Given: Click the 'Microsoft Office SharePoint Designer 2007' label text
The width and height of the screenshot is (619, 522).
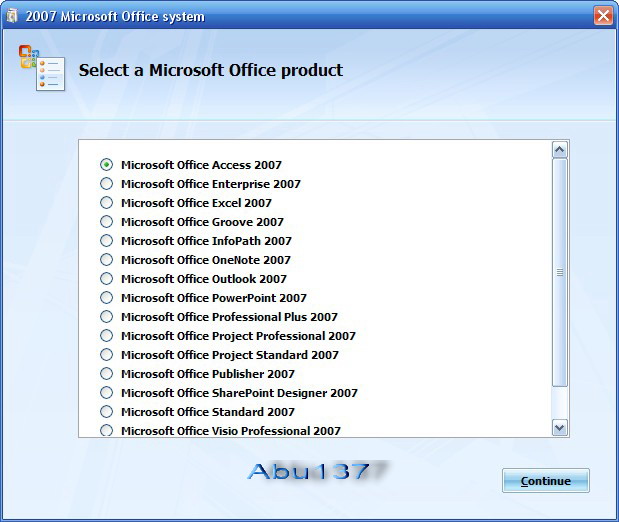Looking at the screenshot, I should coord(239,393).
